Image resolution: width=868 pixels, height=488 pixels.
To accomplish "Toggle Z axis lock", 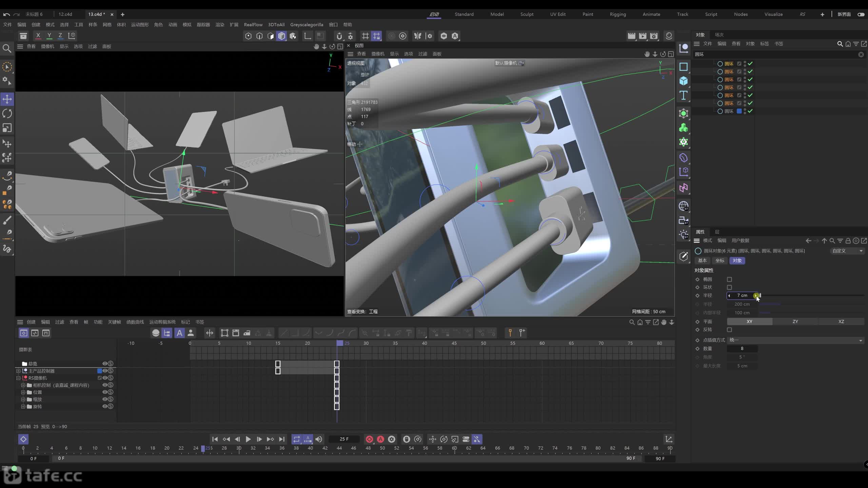I will pos(60,36).
